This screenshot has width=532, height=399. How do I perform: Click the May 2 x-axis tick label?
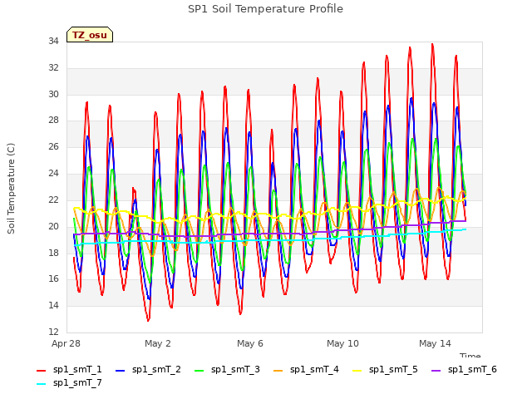[x=158, y=343]
